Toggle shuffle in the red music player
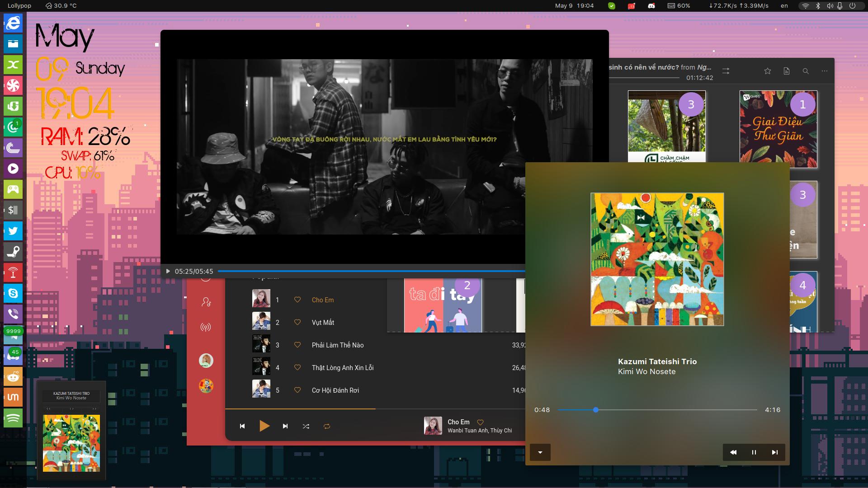Image resolution: width=868 pixels, height=488 pixels. click(306, 426)
